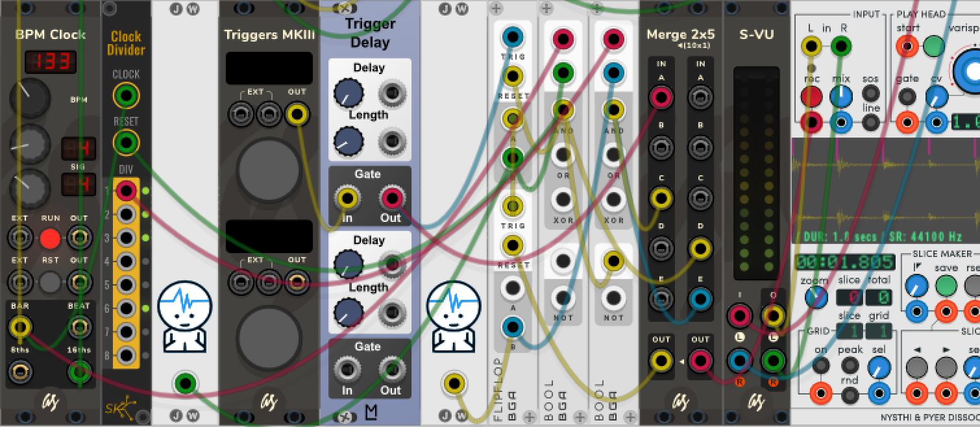Push the lower big trigger button on Triggers MKIII

[x=268, y=337]
